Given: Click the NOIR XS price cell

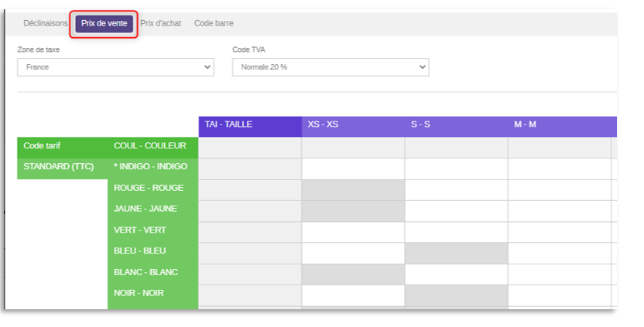Looking at the screenshot, I should click(353, 295).
